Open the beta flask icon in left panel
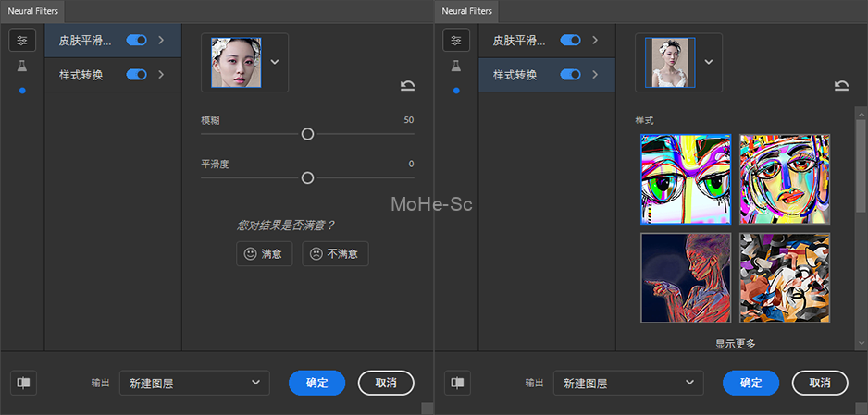This screenshot has width=868, height=415. 22,66
